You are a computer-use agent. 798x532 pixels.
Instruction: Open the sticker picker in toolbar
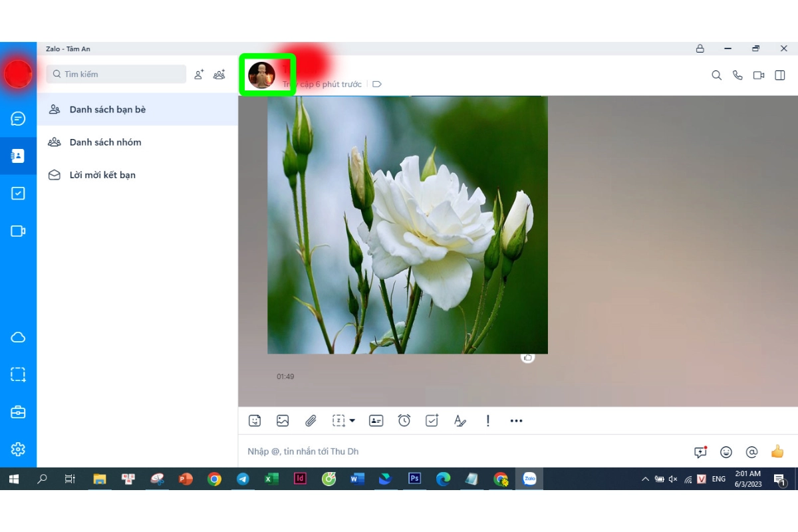click(255, 420)
